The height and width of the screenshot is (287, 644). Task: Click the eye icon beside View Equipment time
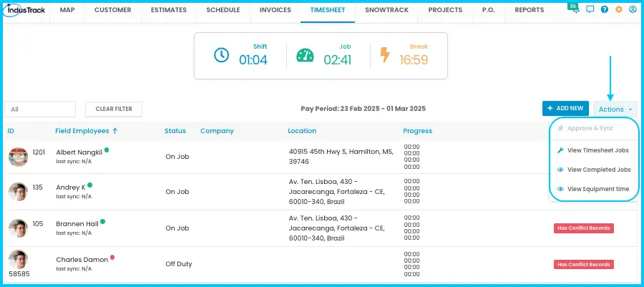click(560, 189)
